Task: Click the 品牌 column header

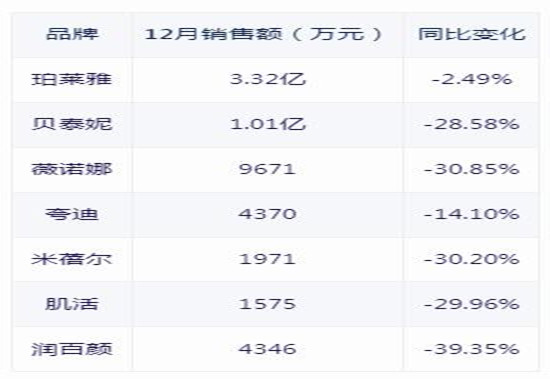Action: [x=72, y=34]
